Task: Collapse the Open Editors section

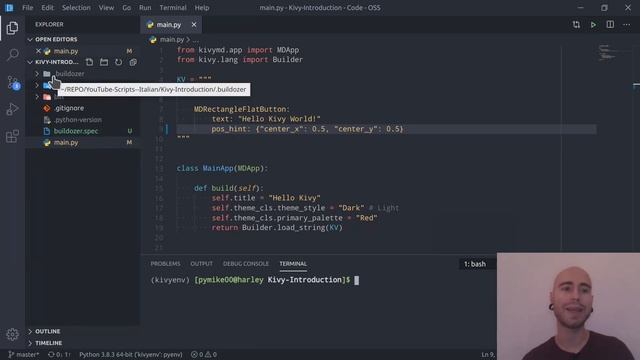Action: click(30, 39)
